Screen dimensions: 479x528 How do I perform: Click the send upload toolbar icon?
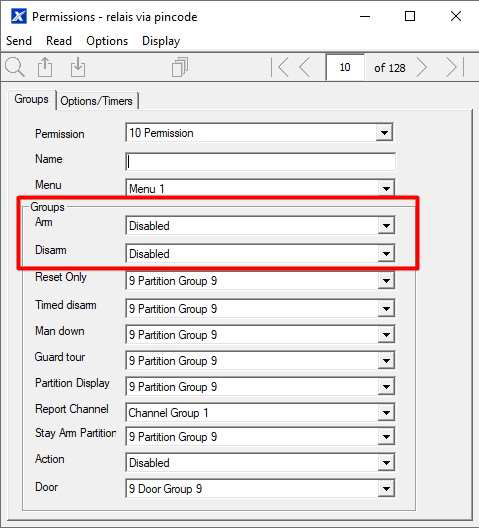coord(45,67)
